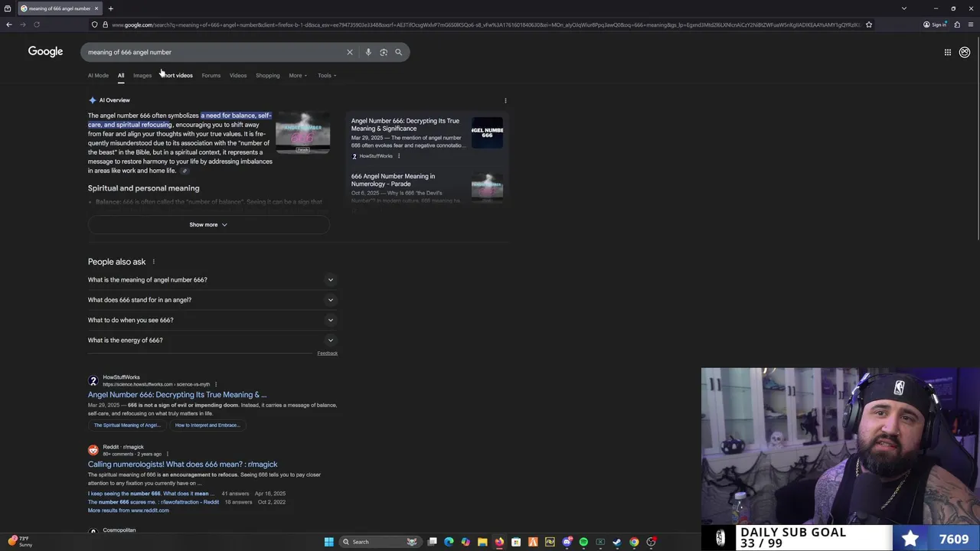The height and width of the screenshot is (551, 980).
Task: Open Microsoft Edge from the taskbar
Action: (449, 542)
